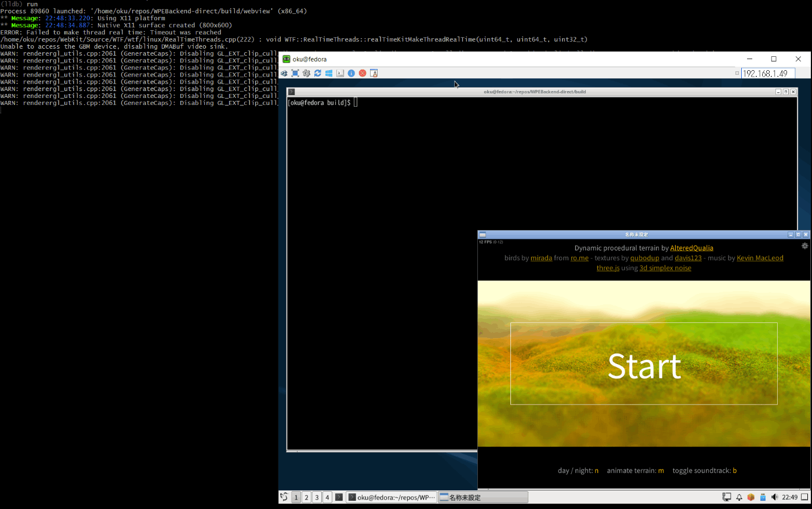Switch to workspace 2
The image size is (812, 509).
click(306, 497)
